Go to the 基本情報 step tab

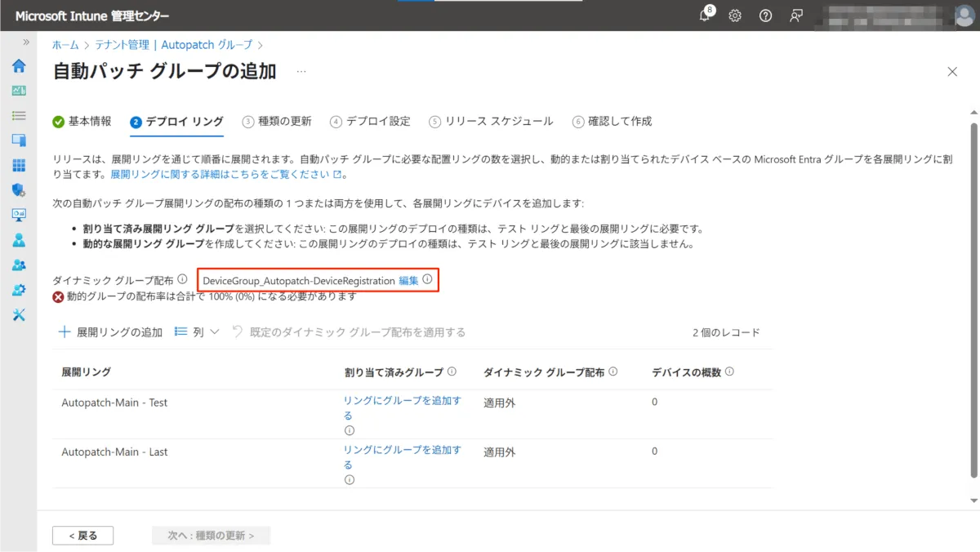82,122
